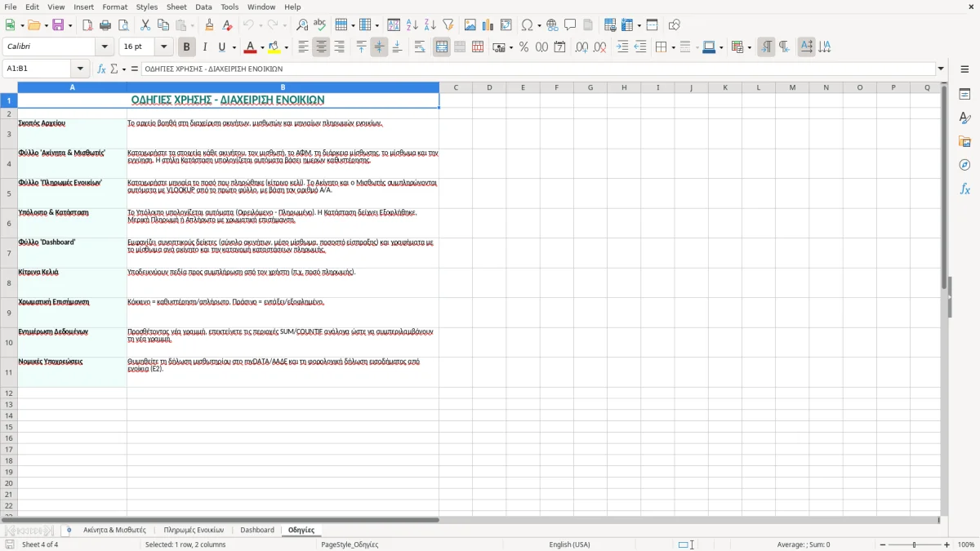Screen dimensions: 980x551
Task: Open the Borders dropdown arrow
Action: pyautogui.click(x=673, y=47)
